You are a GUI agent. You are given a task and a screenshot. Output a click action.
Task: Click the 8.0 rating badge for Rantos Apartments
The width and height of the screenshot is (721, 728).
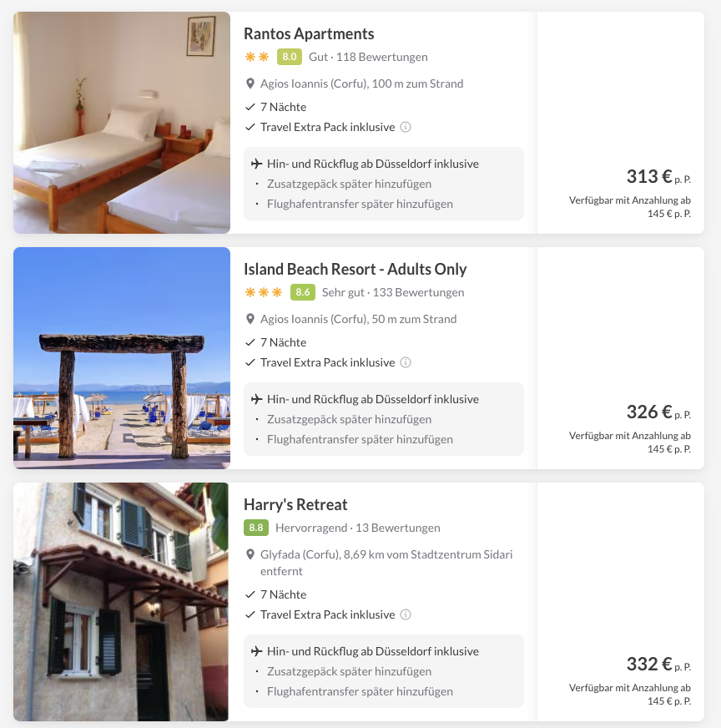point(289,57)
